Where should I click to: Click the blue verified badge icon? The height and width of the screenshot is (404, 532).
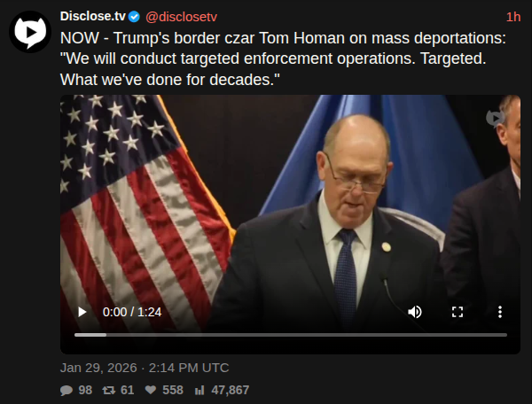(135, 17)
